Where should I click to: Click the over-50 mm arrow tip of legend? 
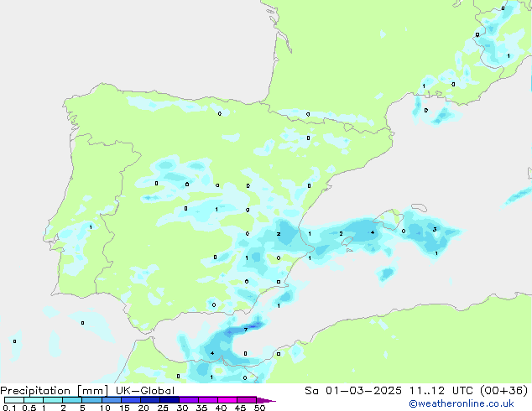point(266,400)
